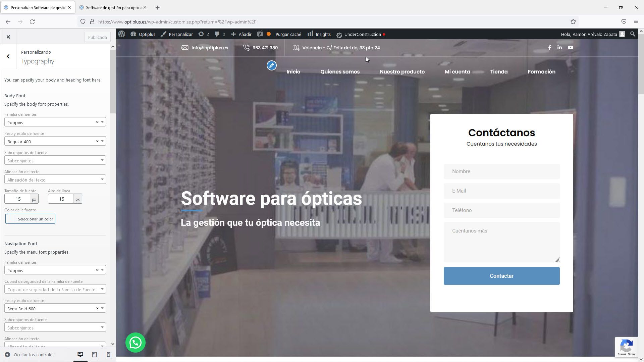Open the browser hamburger menu
The image size is (644, 362).
pyautogui.click(x=636, y=22)
